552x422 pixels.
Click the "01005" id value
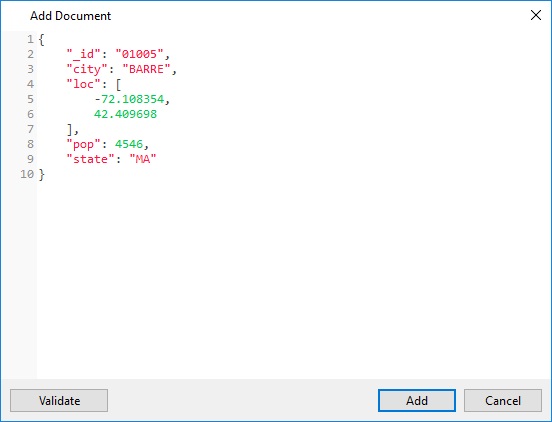tap(139, 54)
